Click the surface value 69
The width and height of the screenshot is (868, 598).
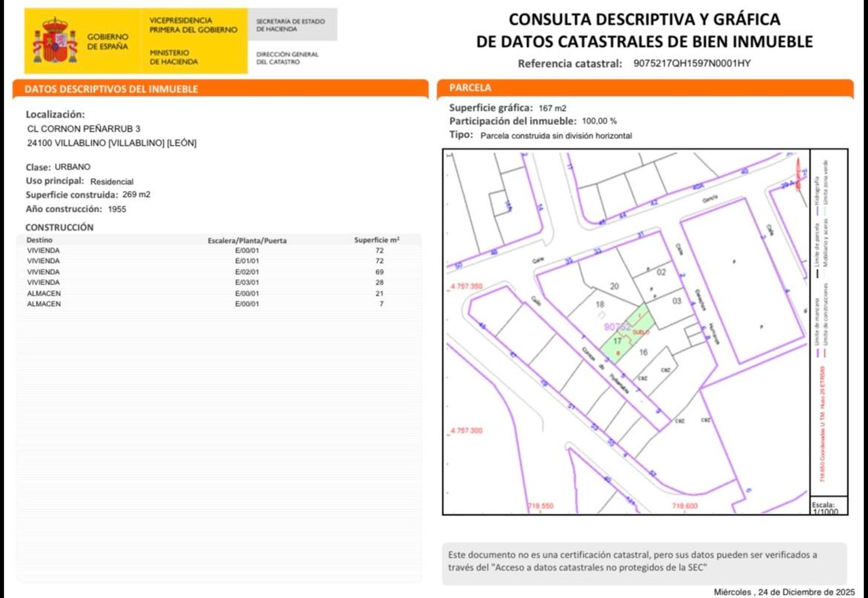[x=380, y=272]
